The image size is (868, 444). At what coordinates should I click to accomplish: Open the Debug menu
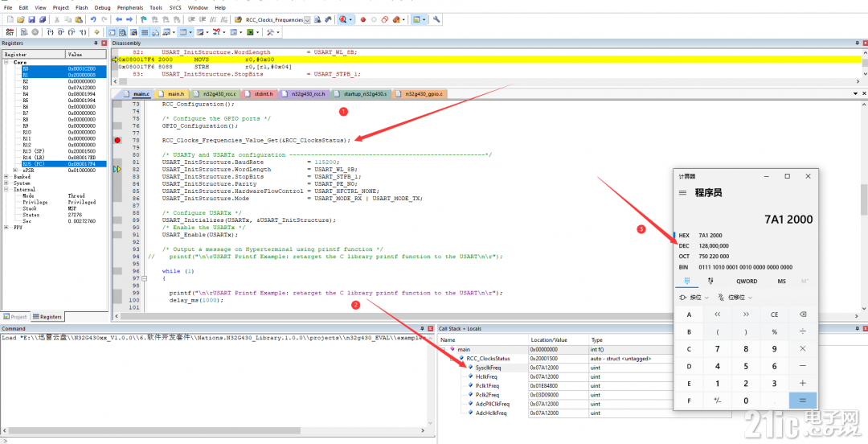[x=102, y=8]
